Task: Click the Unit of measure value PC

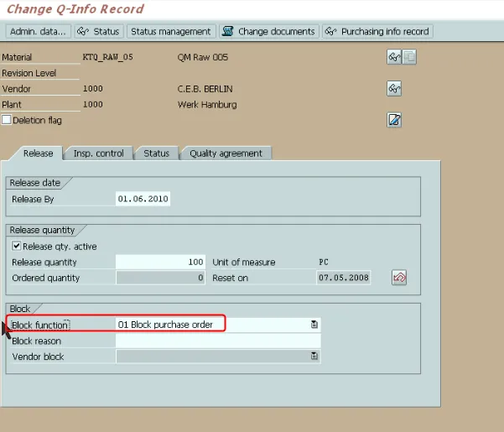Action: 324,262
